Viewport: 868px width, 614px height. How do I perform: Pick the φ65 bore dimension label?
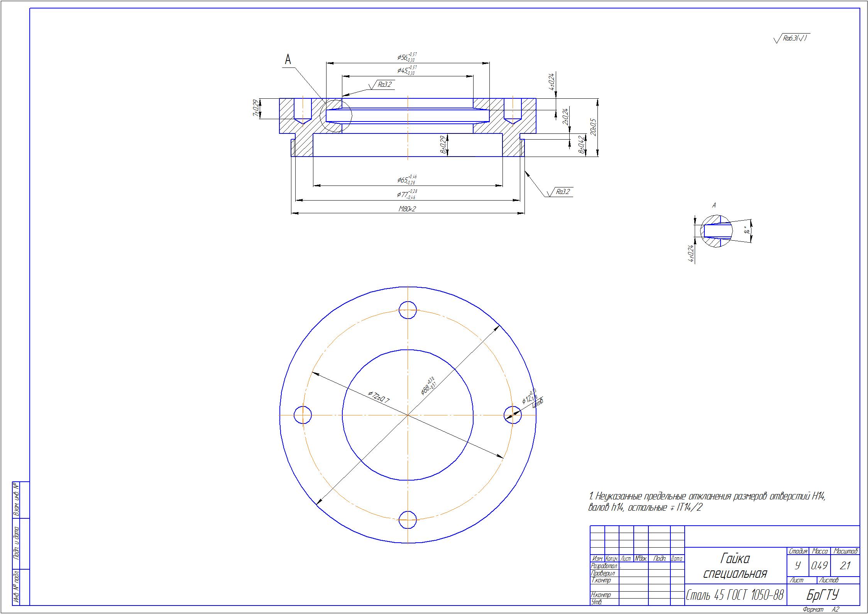click(407, 180)
